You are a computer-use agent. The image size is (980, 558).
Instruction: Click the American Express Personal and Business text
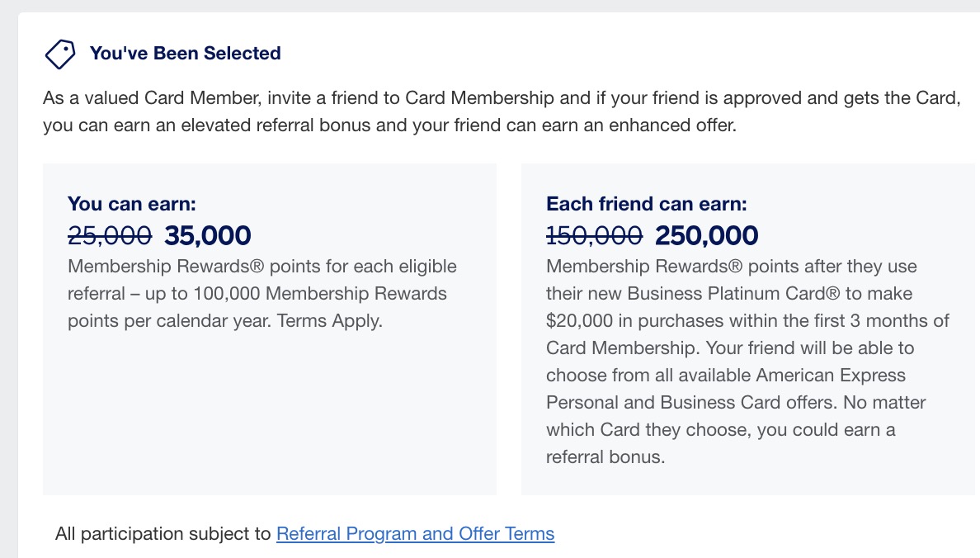[726, 389]
